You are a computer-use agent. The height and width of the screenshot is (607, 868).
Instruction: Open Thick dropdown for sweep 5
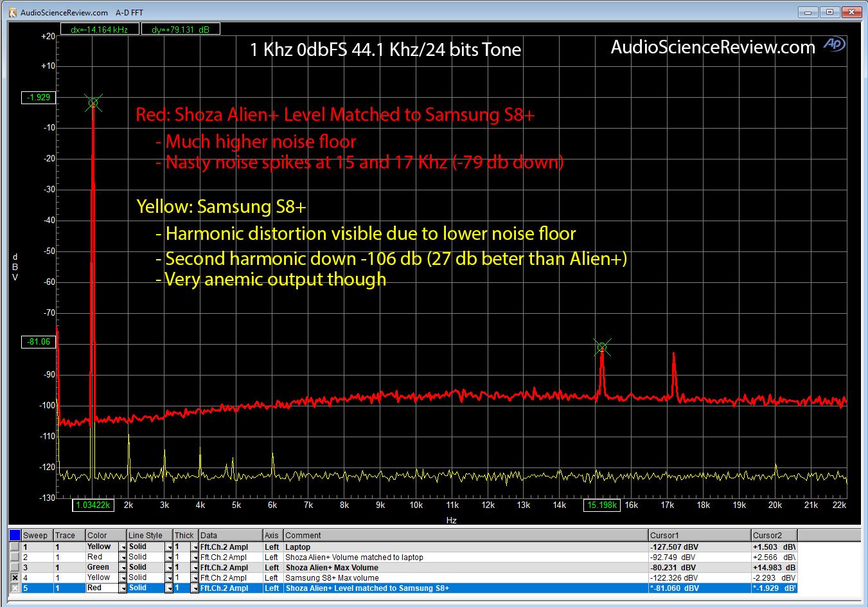(195, 588)
